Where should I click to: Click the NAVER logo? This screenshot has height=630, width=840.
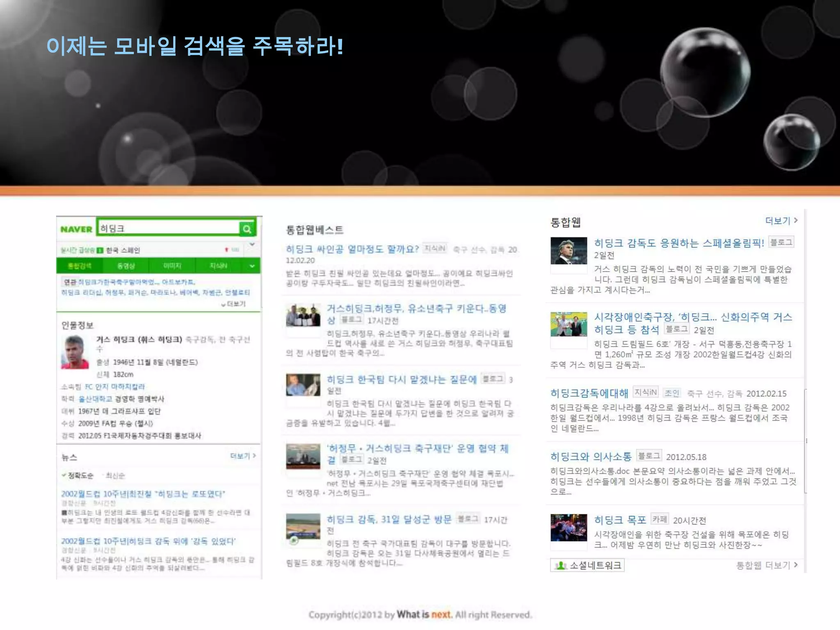point(76,229)
